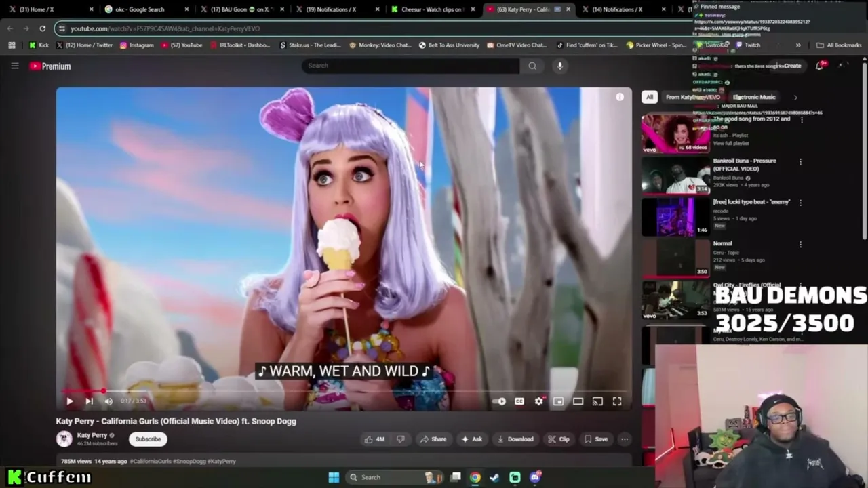This screenshot has height=488, width=868.
Task: Open YouTube notifications bell
Action: click(x=820, y=66)
